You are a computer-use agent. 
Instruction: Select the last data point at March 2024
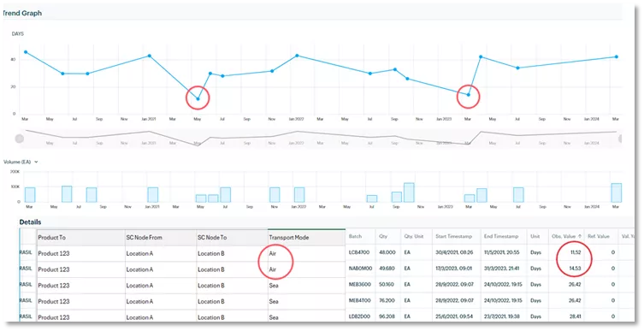[617, 56]
